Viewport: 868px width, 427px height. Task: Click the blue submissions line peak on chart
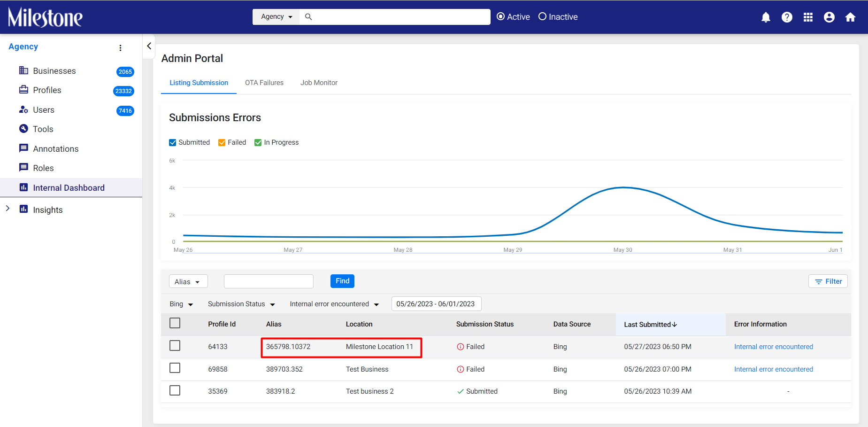pyautogui.click(x=623, y=187)
